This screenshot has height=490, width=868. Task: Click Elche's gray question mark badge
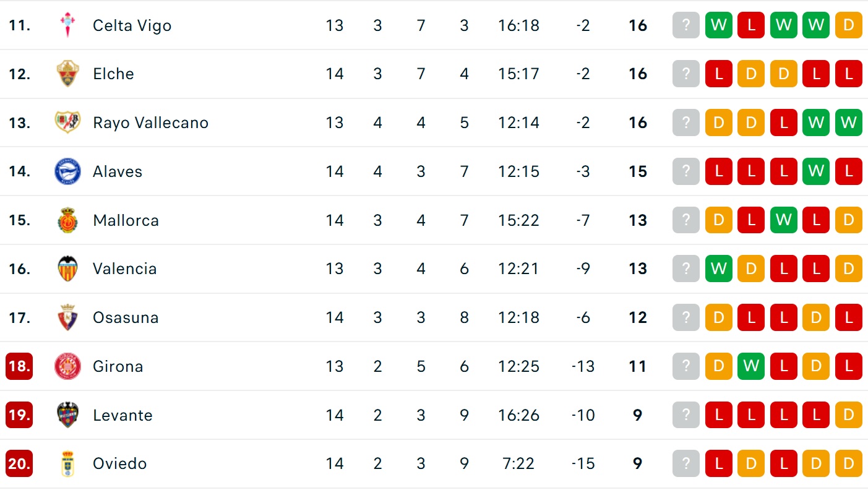tap(686, 74)
